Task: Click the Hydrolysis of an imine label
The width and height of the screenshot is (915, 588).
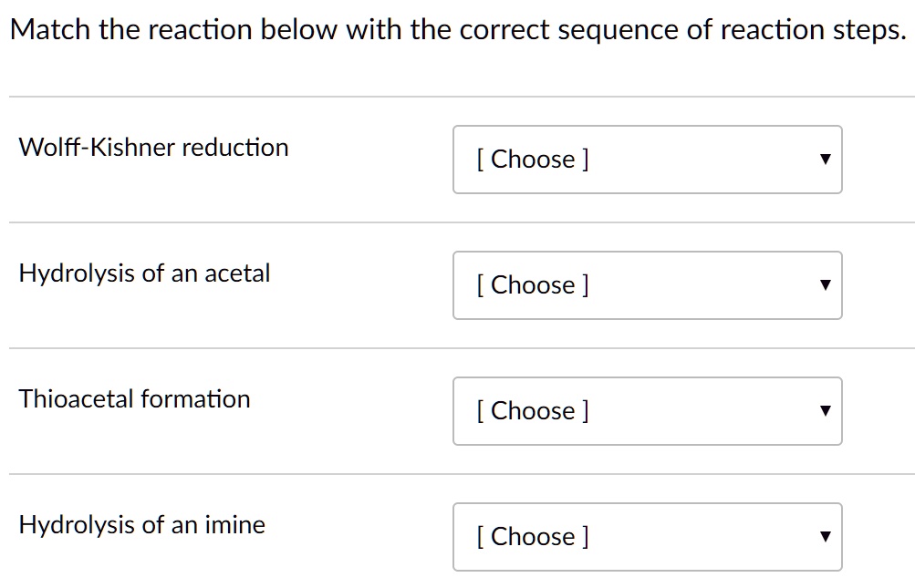Action: [141, 524]
